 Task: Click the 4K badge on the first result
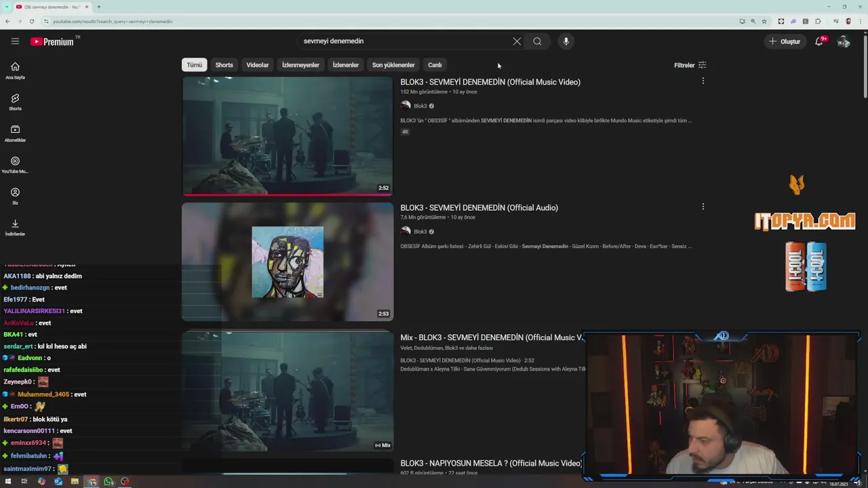click(x=405, y=132)
